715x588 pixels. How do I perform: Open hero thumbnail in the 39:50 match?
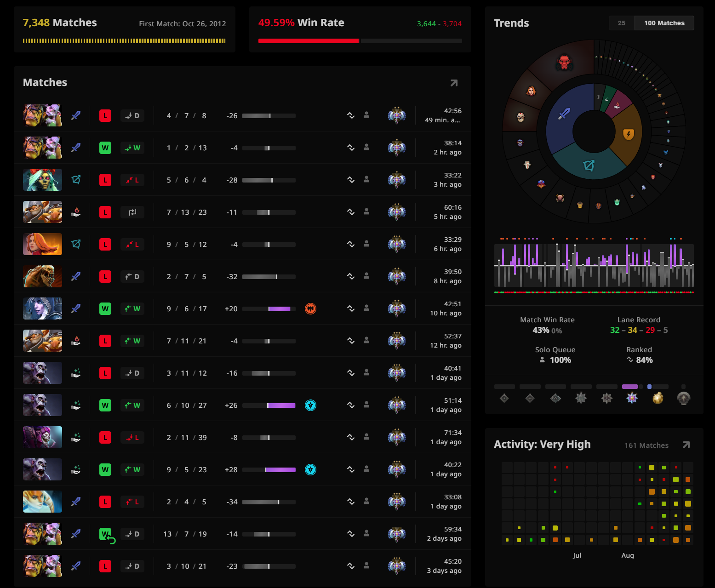coord(42,276)
